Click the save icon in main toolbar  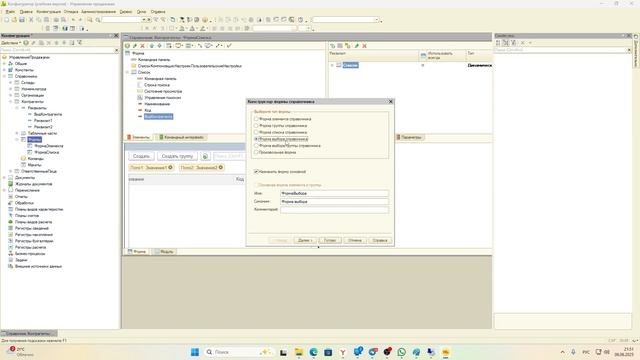tap(22, 20)
